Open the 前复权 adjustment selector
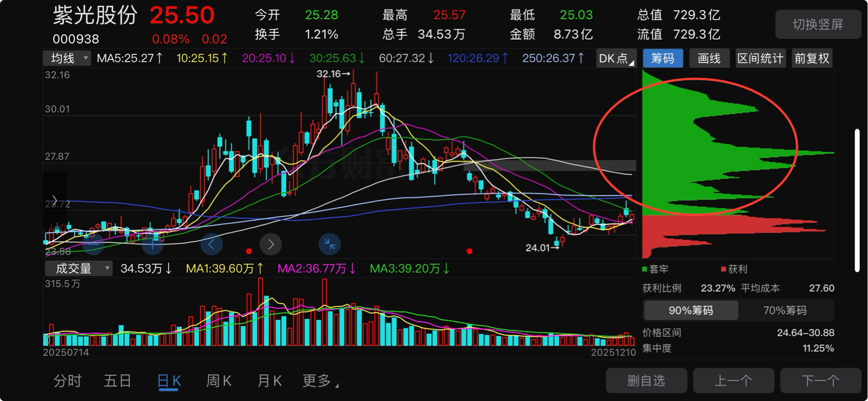Image resolution: width=868 pixels, height=401 pixels. 812,58
